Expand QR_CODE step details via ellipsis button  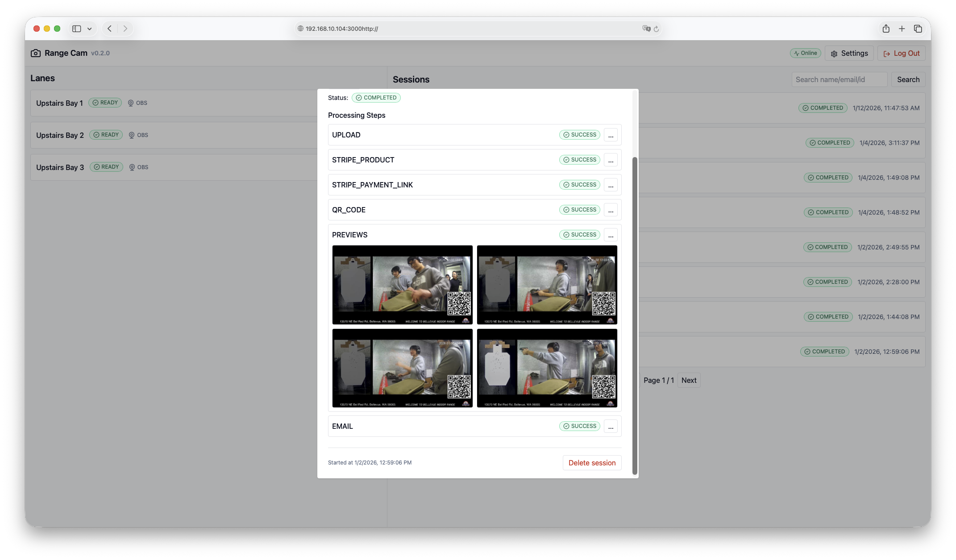pyautogui.click(x=611, y=210)
